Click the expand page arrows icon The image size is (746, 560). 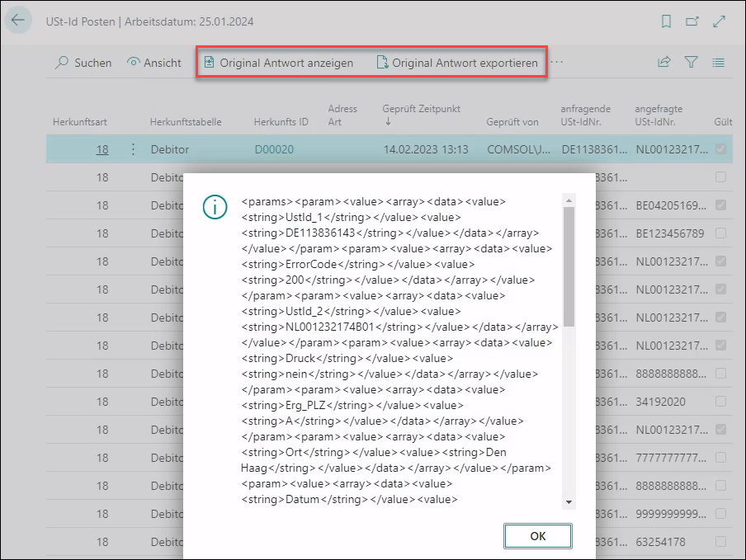click(719, 21)
